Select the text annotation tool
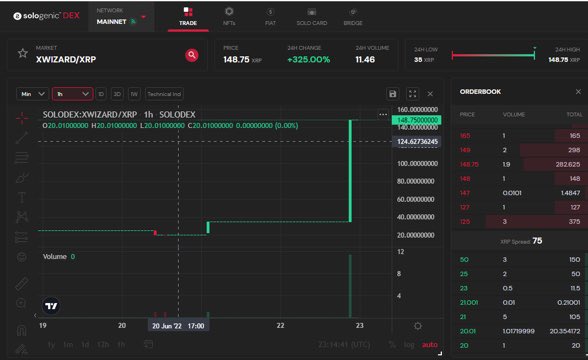588x360 pixels. coord(22,197)
